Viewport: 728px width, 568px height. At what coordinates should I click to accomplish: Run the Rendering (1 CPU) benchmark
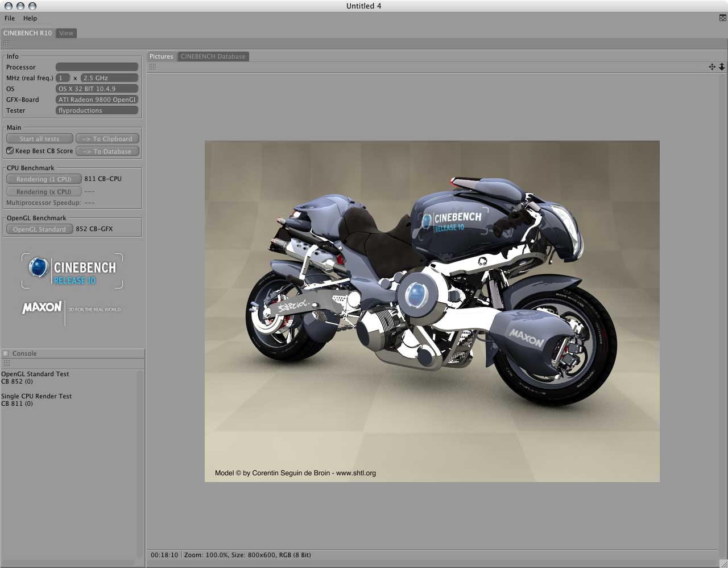click(x=44, y=179)
